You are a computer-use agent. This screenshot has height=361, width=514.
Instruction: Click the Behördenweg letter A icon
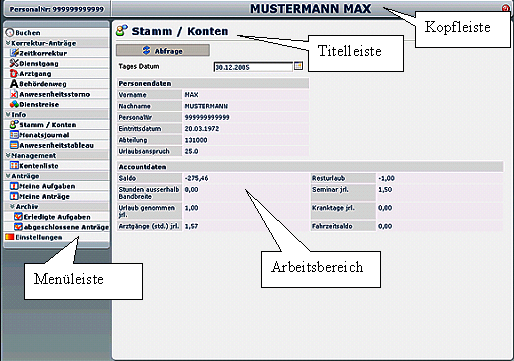click(14, 84)
